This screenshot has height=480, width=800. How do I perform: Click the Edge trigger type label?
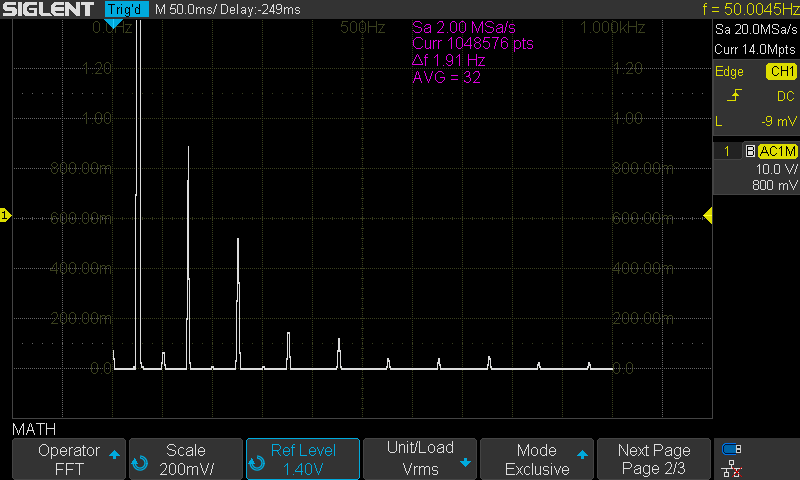point(729,71)
